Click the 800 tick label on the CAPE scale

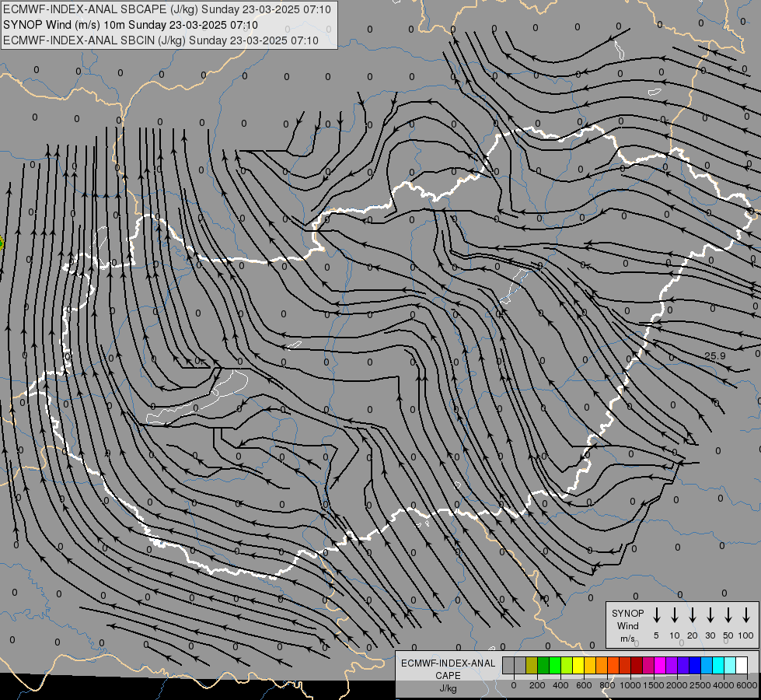click(607, 685)
